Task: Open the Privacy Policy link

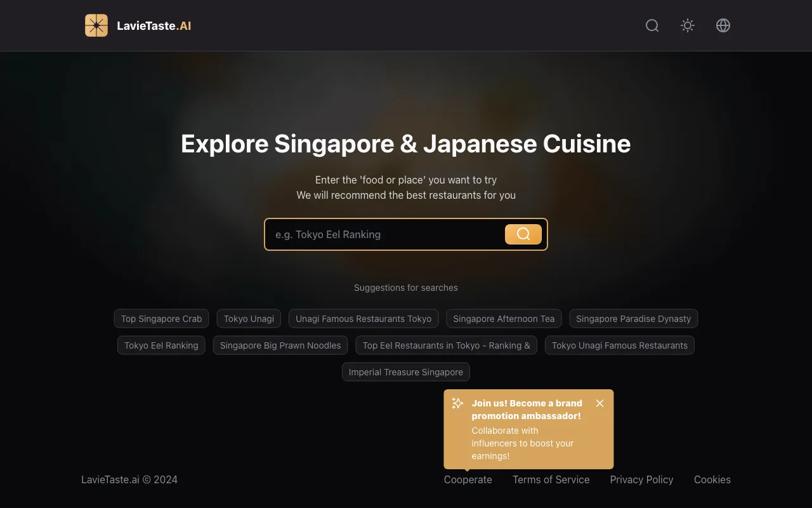Action: pos(641,479)
